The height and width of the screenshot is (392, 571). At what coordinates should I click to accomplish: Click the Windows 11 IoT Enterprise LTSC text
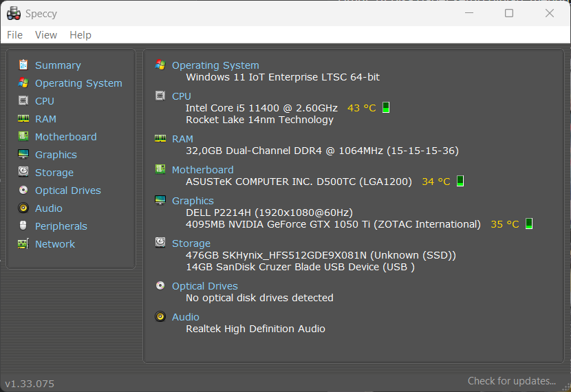click(x=283, y=77)
